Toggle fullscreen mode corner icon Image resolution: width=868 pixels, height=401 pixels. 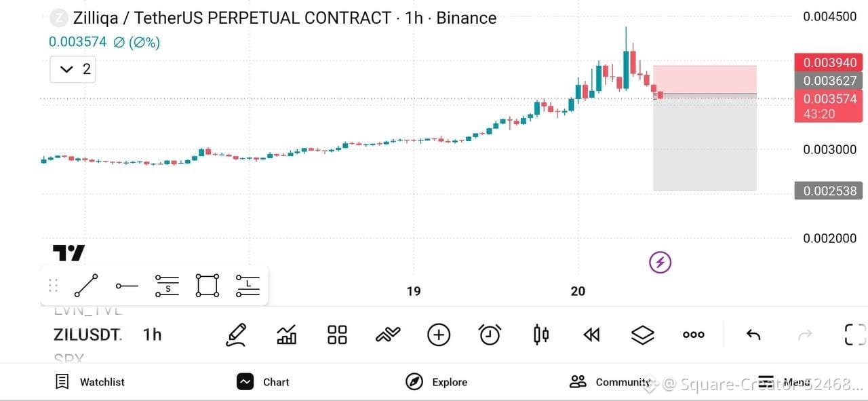pos(855,335)
